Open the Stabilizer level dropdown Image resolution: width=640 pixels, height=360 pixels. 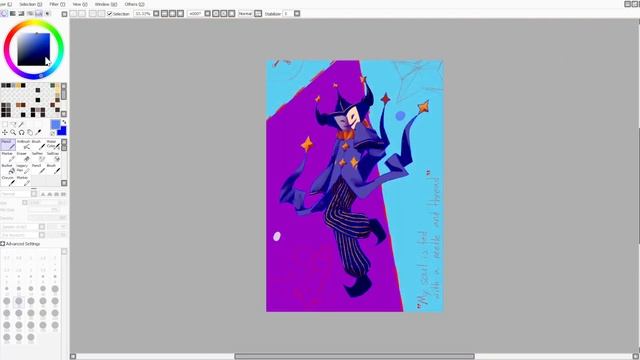coord(297,13)
